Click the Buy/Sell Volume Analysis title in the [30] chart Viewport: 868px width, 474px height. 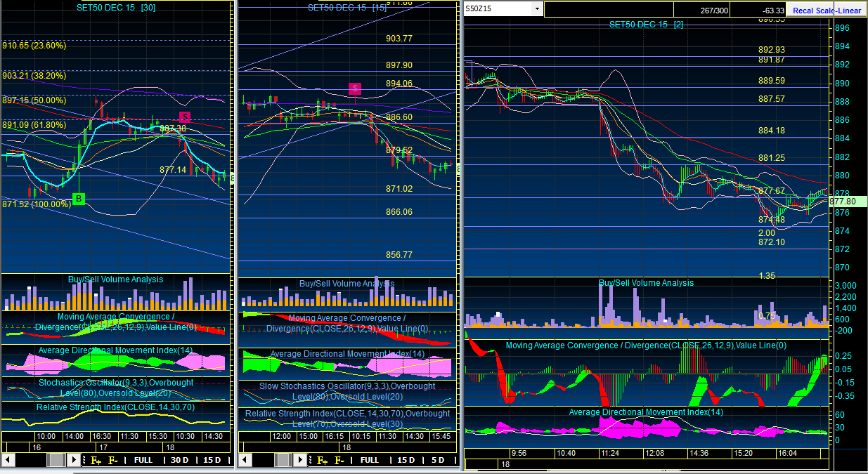[x=116, y=279]
